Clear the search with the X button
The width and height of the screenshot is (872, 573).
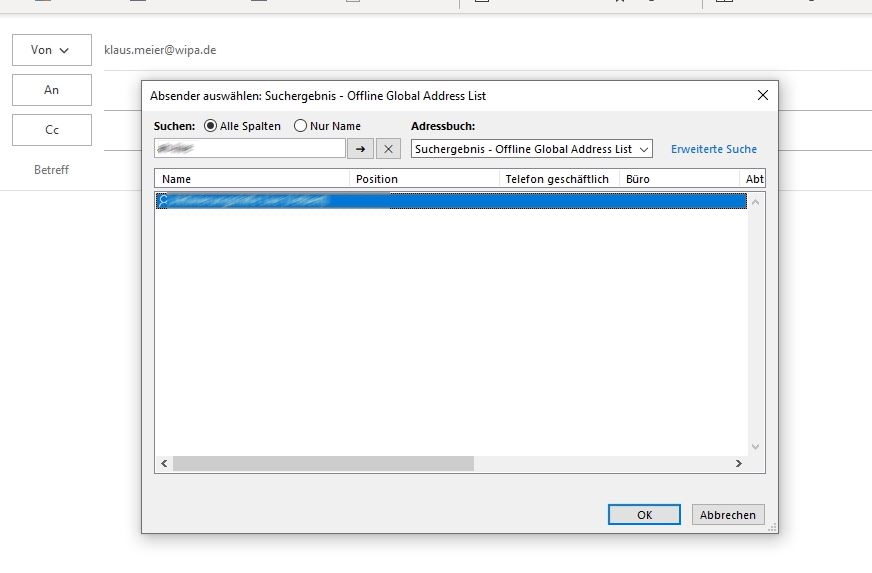coord(388,149)
